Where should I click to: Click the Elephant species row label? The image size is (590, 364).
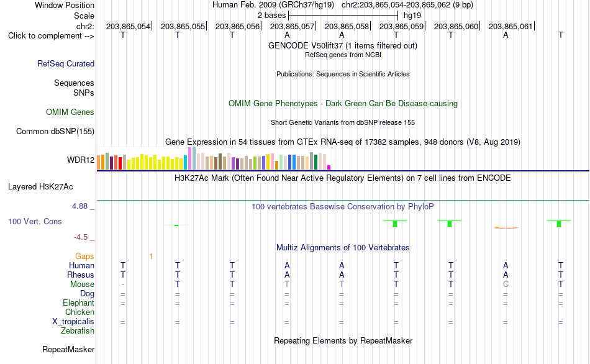tap(78, 303)
